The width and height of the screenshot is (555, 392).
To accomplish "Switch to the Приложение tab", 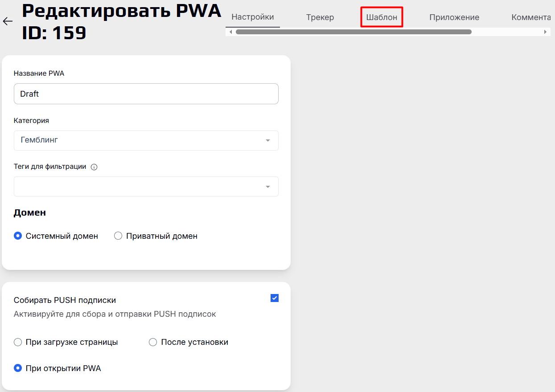I will point(454,17).
